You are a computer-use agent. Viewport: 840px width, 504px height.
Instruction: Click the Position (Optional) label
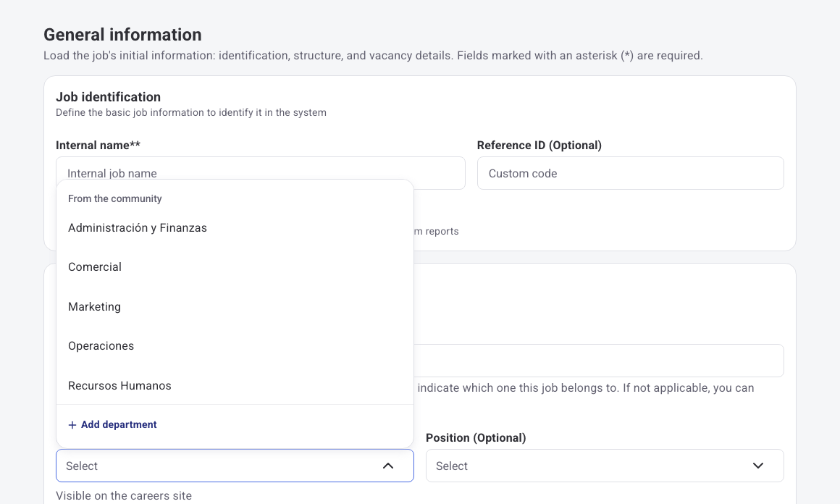click(x=476, y=437)
